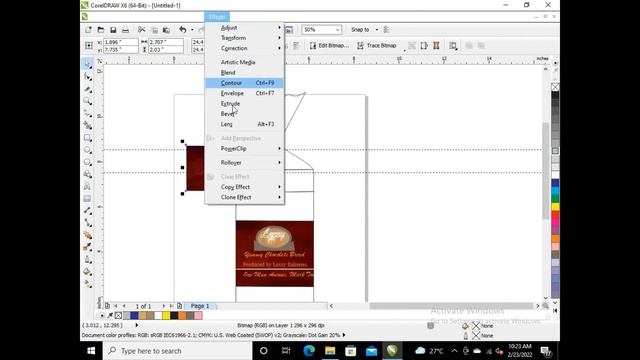Screen dimensions: 640x360
Task: Choose Blend from the Effects menu
Action: pyautogui.click(x=244, y=73)
